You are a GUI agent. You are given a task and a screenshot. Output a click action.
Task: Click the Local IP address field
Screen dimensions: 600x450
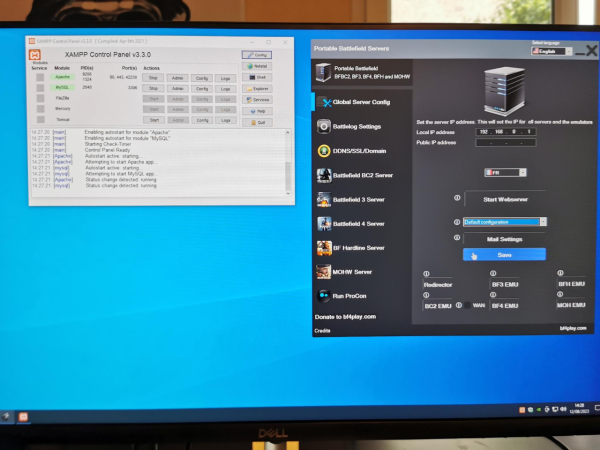(505, 132)
